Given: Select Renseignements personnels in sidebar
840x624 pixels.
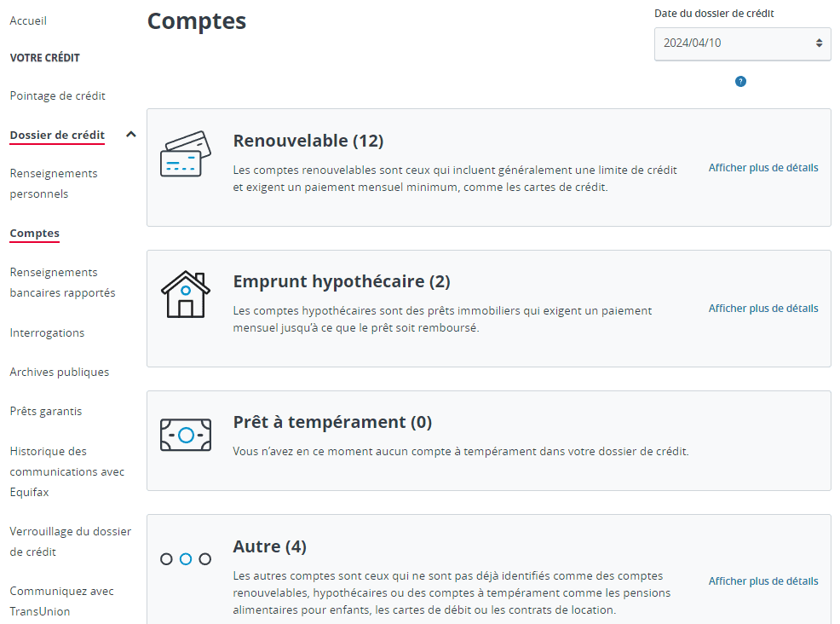Looking at the screenshot, I should (53, 183).
